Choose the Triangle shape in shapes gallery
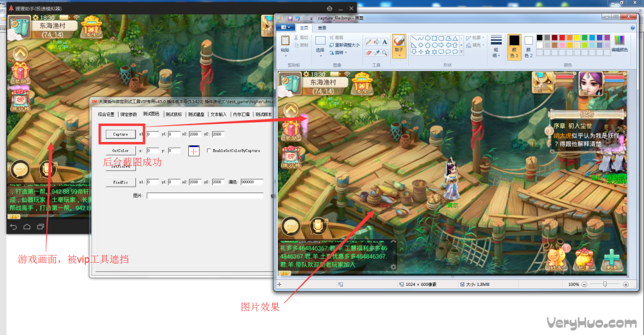 tap(455, 39)
